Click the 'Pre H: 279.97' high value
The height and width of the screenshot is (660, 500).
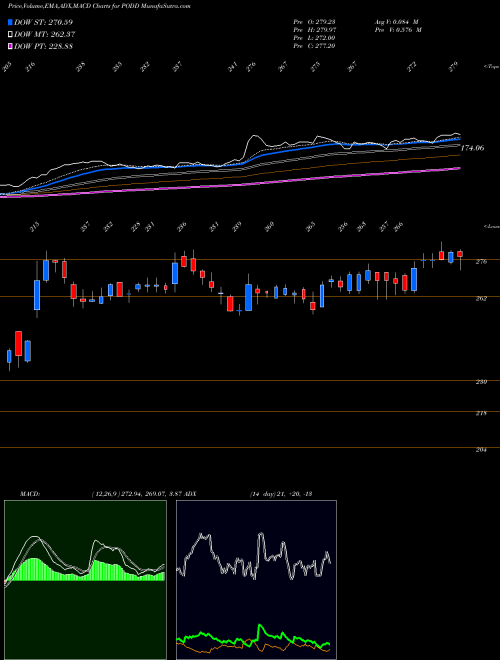pyautogui.click(x=314, y=29)
